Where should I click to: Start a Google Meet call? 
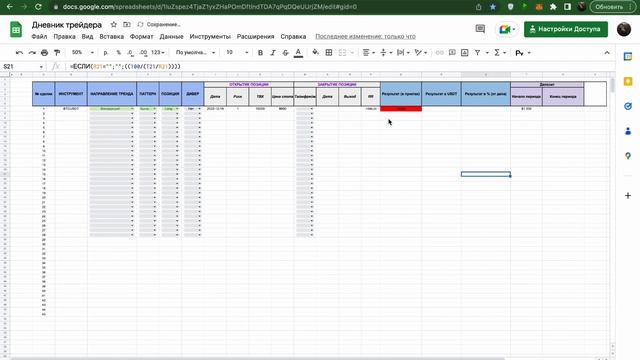[x=507, y=29]
